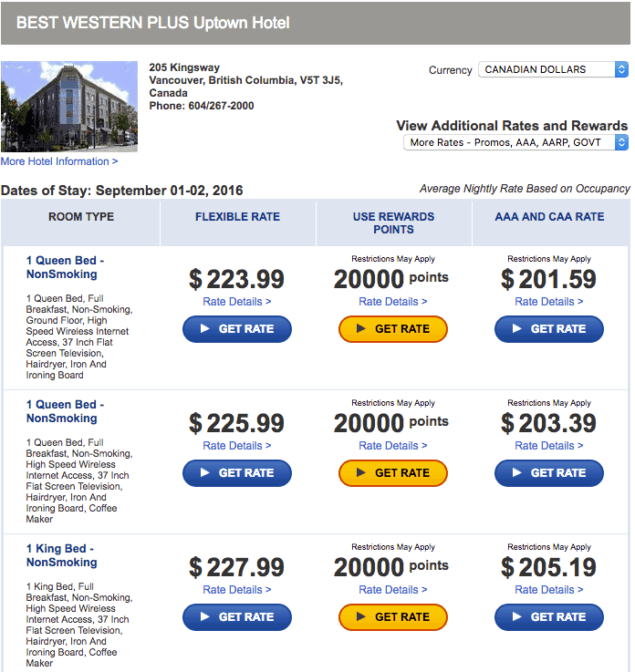Open Rate Details under $225.99
The height and width of the screenshot is (672, 635).
pos(237,446)
